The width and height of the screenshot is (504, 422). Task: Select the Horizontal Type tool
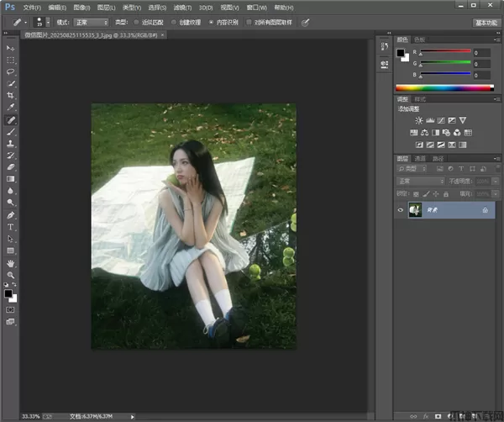(x=11, y=227)
